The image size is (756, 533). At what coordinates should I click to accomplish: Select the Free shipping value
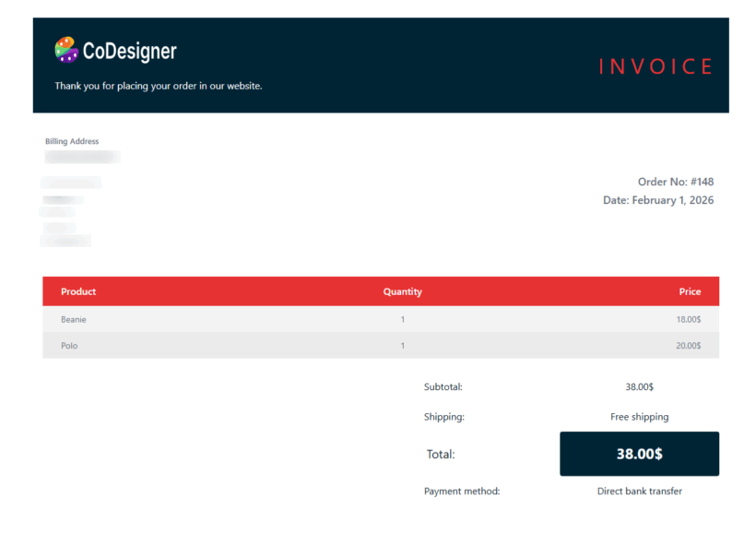[639, 417]
